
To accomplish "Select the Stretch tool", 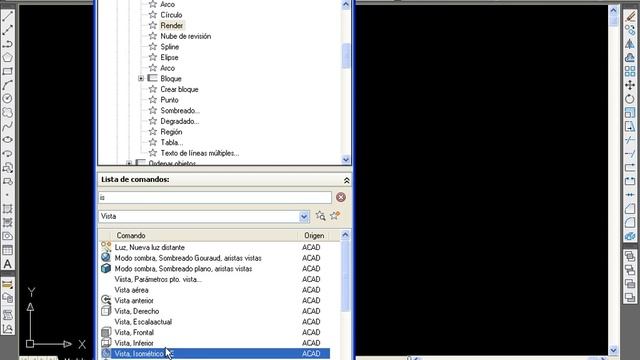I will pos(630,127).
